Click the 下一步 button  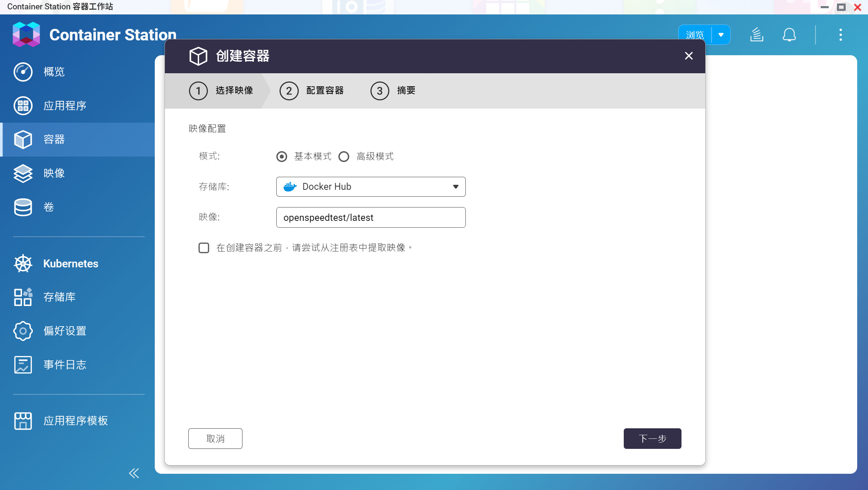[x=652, y=438]
